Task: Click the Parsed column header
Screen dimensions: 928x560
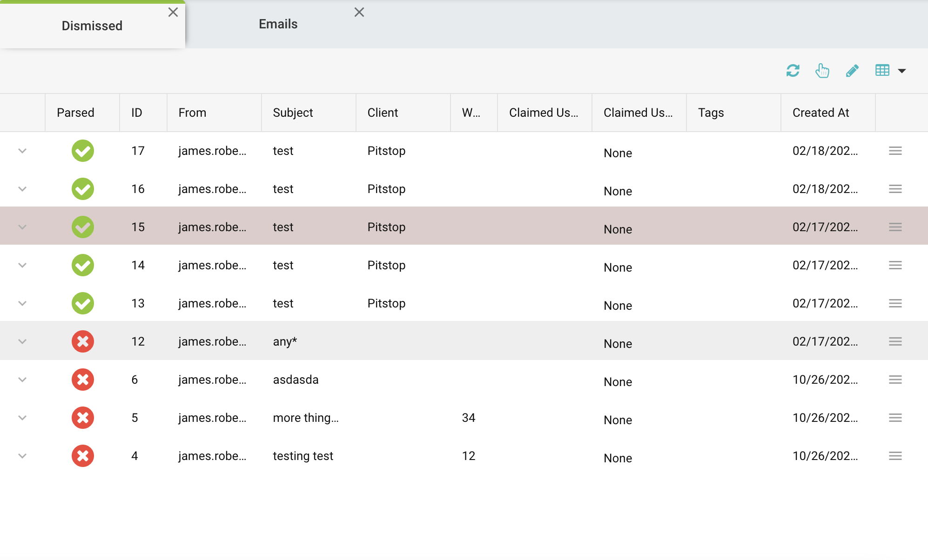Action: tap(75, 113)
